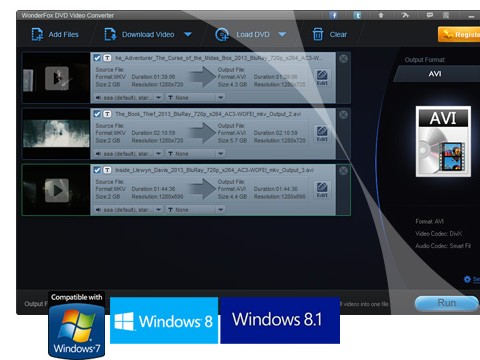Play the Adventurer Midas Box thumbnail preview
Viewport: 480px width, 360px height.
click(x=57, y=78)
